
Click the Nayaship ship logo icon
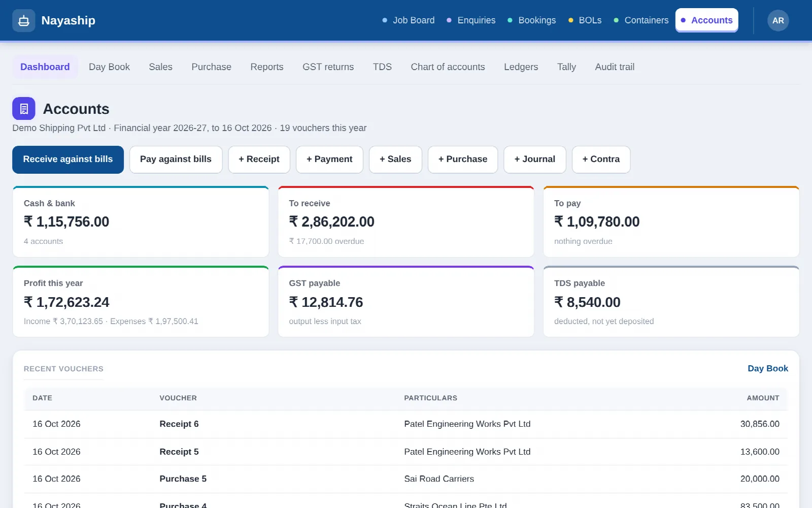23,20
